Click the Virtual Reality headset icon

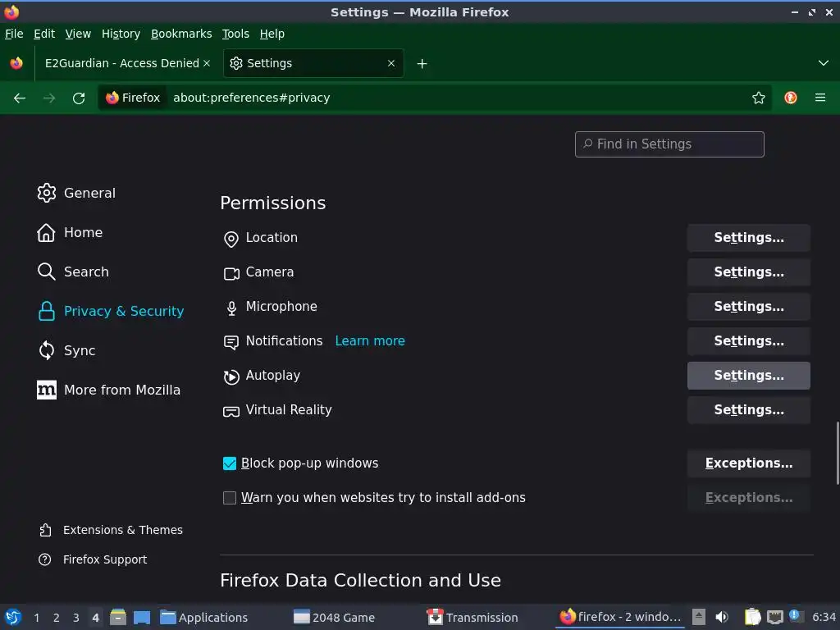[231, 412]
